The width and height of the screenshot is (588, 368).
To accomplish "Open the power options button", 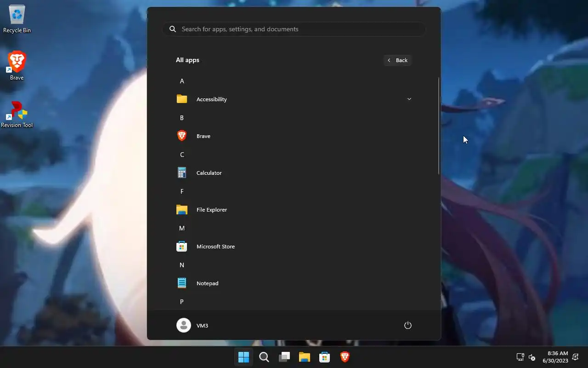I will click(407, 325).
